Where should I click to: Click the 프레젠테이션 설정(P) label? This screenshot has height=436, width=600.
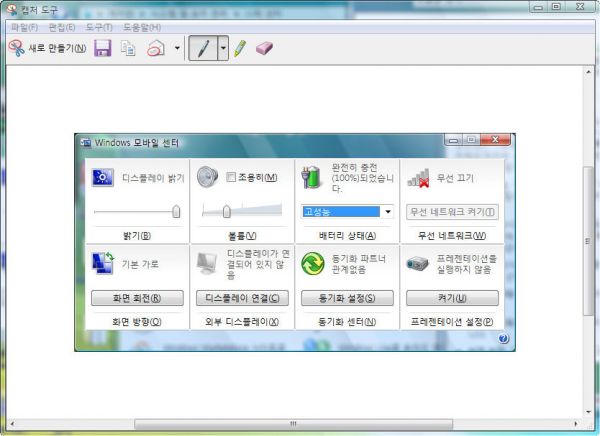[452, 322]
